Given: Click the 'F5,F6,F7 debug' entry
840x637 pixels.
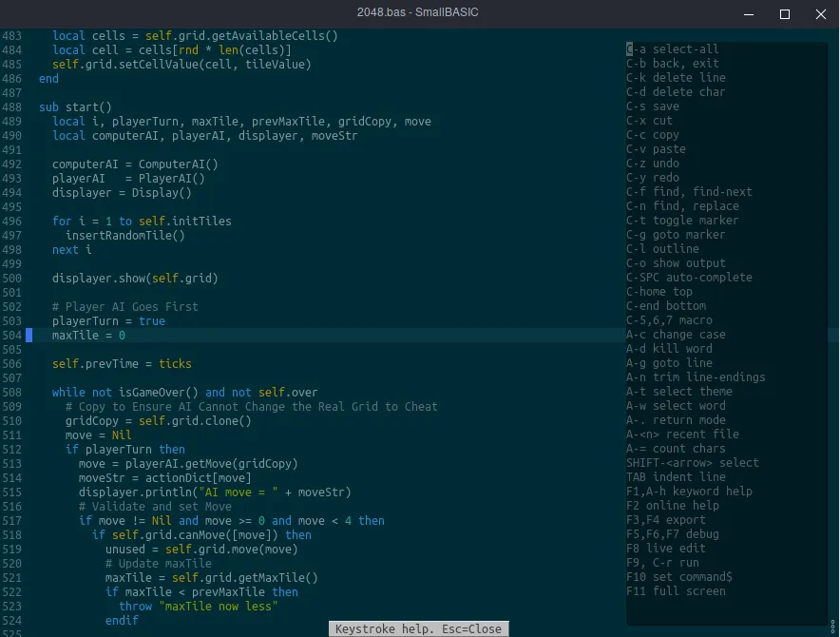Looking at the screenshot, I should (673, 534).
